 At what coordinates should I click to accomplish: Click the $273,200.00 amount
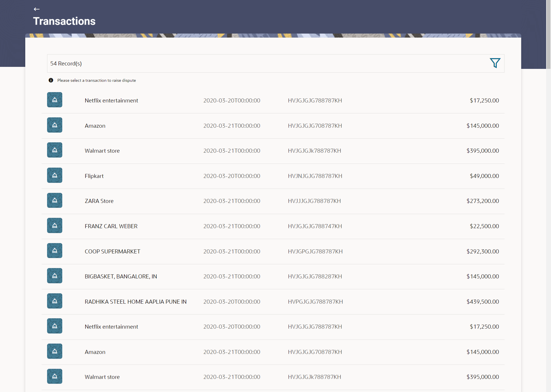click(x=482, y=201)
